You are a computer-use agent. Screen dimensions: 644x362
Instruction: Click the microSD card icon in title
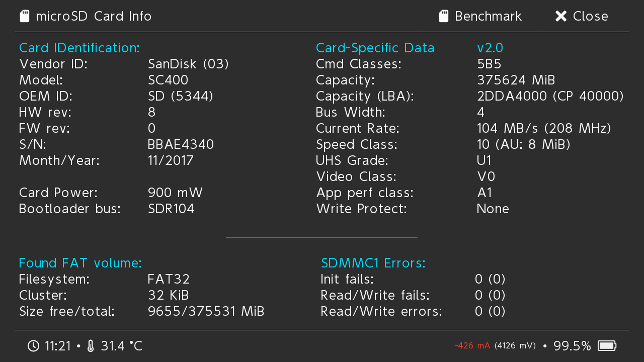pyautogui.click(x=24, y=16)
